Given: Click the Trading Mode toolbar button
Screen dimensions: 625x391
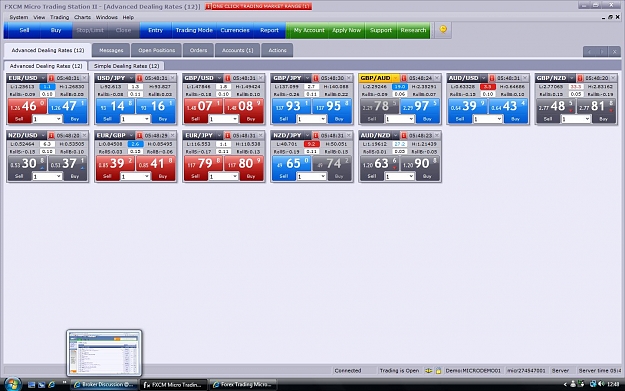Looking at the screenshot, I should [194, 30].
